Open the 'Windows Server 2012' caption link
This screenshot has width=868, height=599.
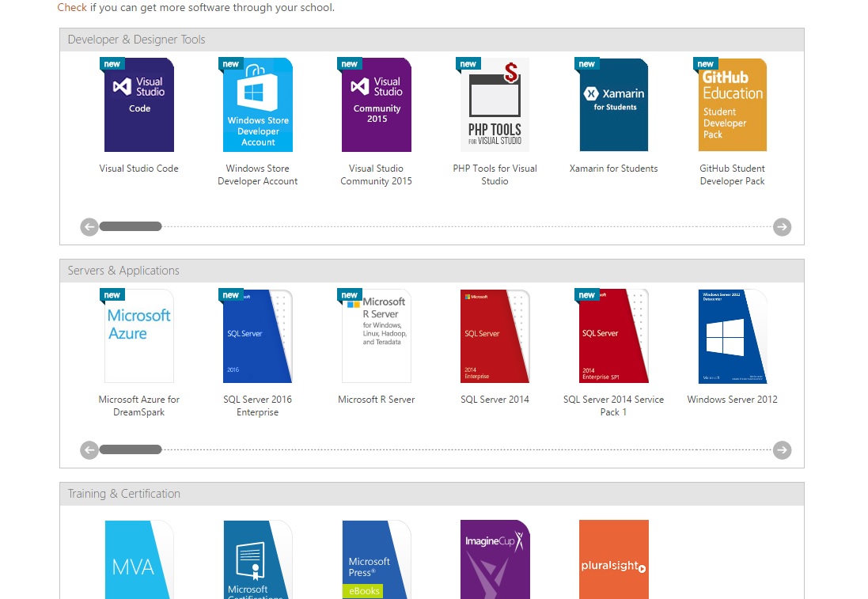(733, 399)
